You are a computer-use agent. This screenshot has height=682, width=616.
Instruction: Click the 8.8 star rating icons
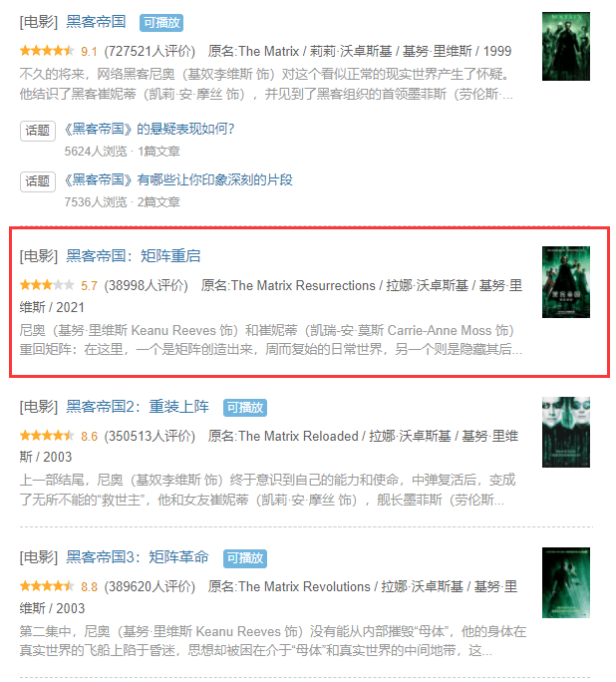point(47,586)
